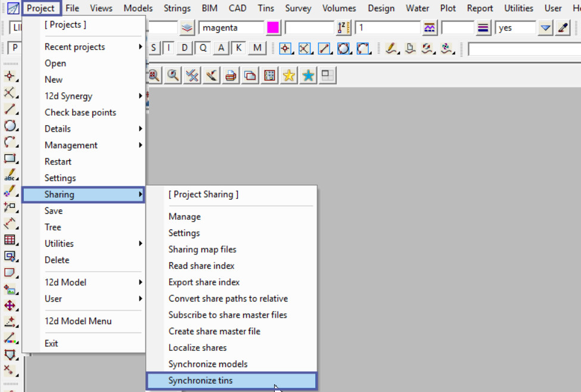This screenshot has width=581, height=392.
Task: Click the red table grid icon
Action: pyautogui.click(x=10, y=239)
